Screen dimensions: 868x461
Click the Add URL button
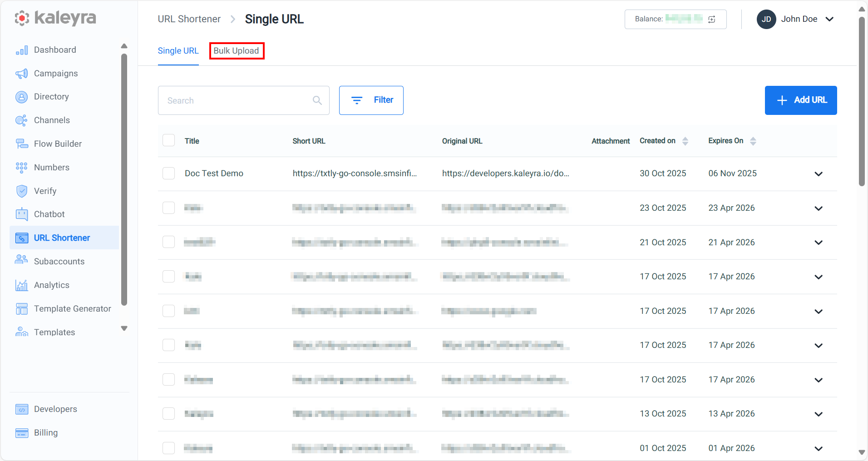(x=801, y=100)
